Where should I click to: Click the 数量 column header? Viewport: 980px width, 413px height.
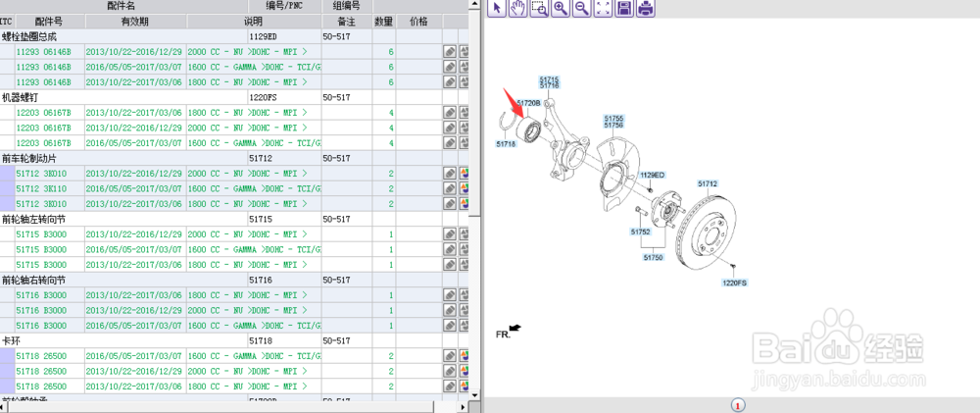point(384,22)
